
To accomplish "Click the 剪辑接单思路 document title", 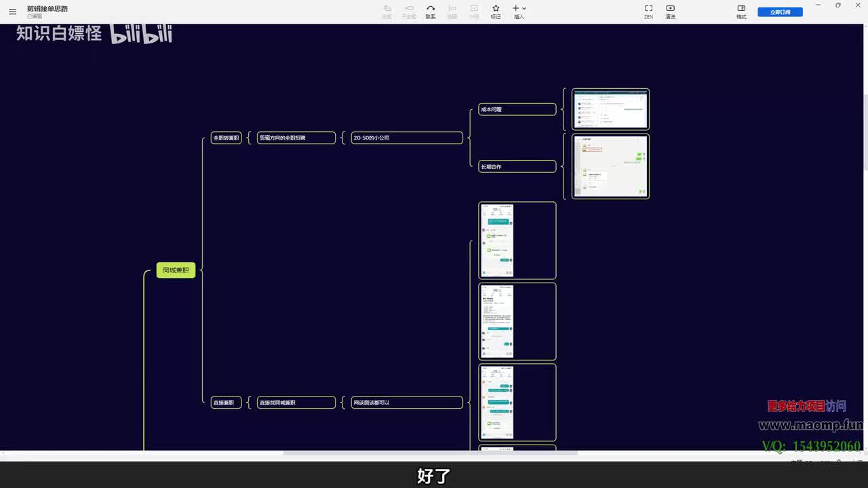I will point(47,9).
